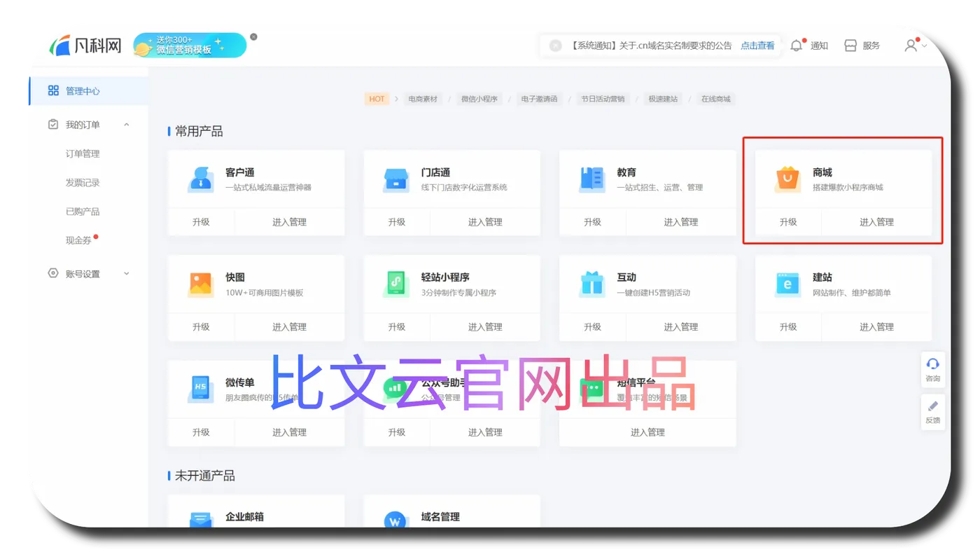Click 升级 under 建站
This screenshot has width=980, height=552.
tap(788, 327)
